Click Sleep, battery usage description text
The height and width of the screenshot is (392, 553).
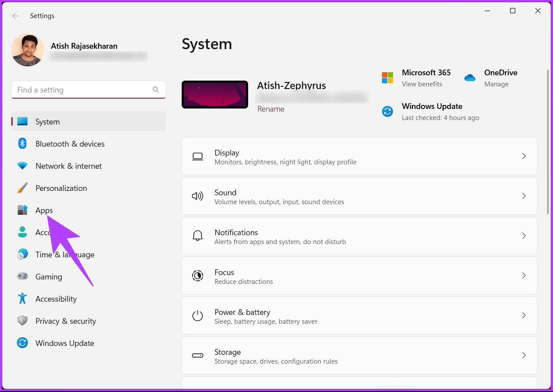(x=266, y=322)
